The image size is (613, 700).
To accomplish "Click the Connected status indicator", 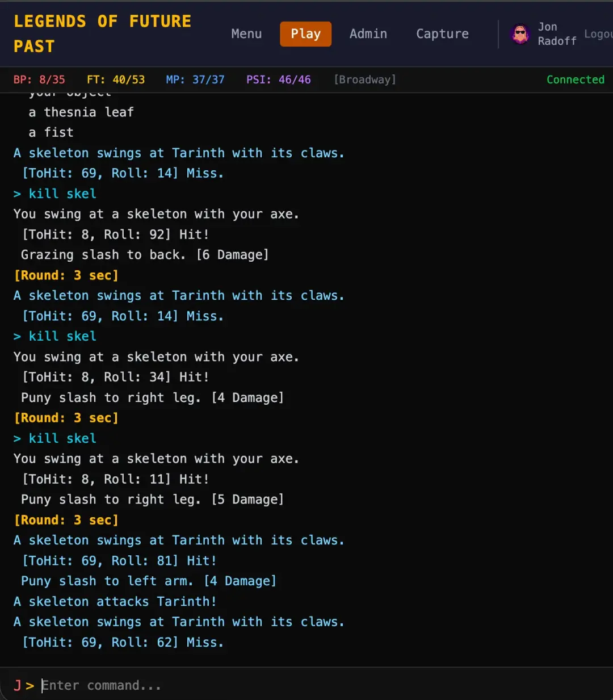I will [x=575, y=79].
